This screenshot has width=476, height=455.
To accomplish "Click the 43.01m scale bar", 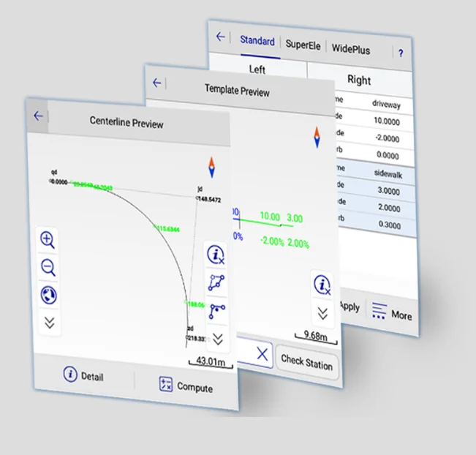I will click(x=211, y=362).
